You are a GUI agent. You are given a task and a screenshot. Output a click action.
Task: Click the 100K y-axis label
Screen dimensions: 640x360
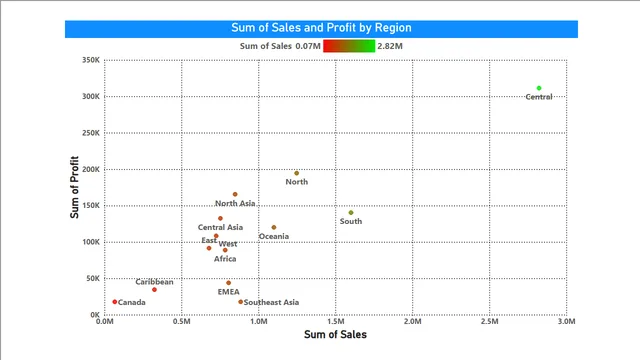pos(91,242)
